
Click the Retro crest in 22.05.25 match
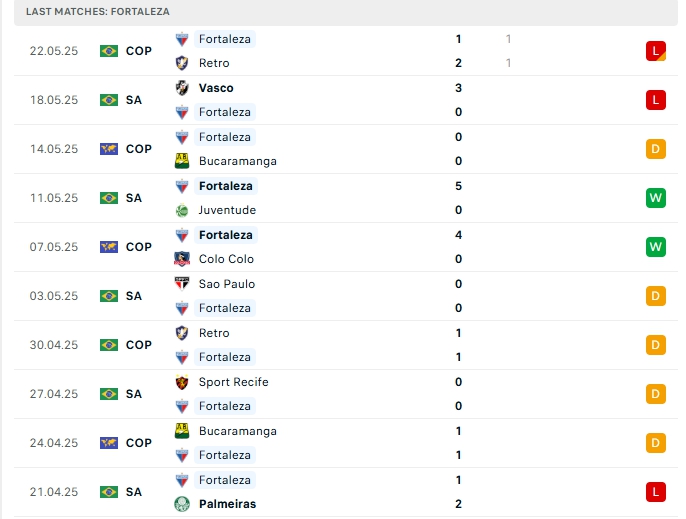coord(182,63)
